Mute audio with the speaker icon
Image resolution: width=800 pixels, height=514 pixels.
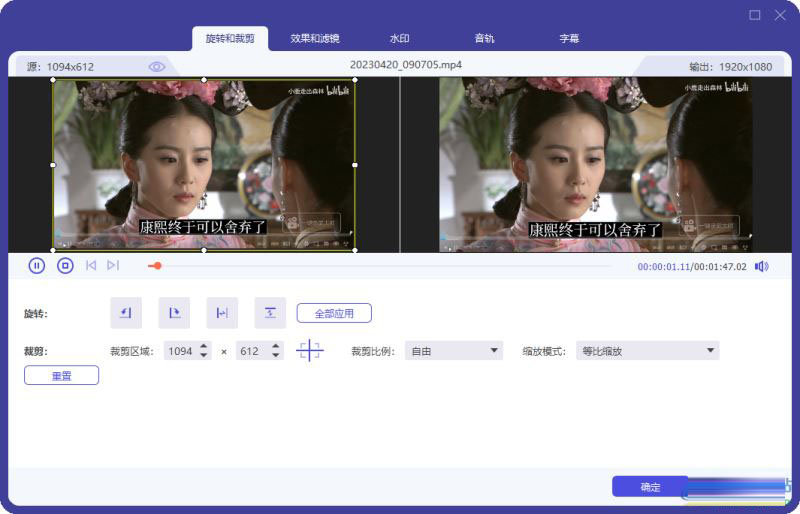point(762,266)
